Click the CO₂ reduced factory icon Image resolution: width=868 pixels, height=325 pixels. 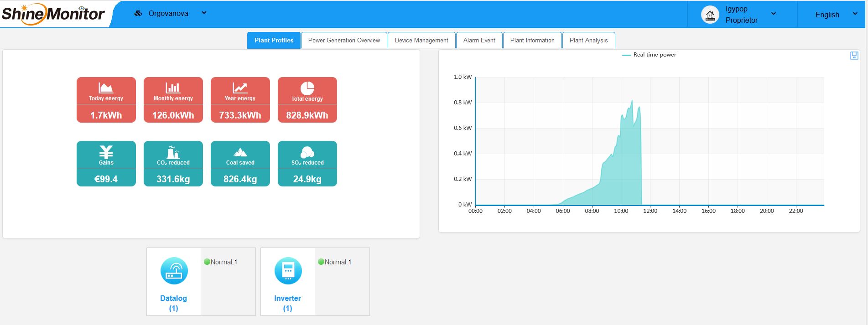coord(173,152)
